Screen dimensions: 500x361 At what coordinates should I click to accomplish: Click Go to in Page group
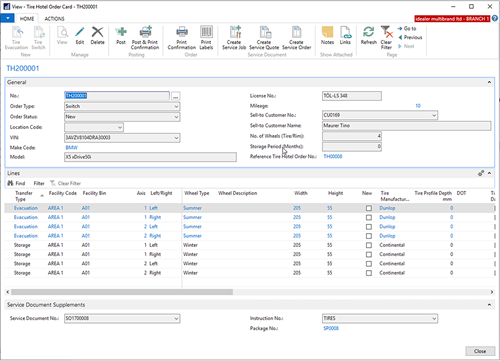(407, 29)
